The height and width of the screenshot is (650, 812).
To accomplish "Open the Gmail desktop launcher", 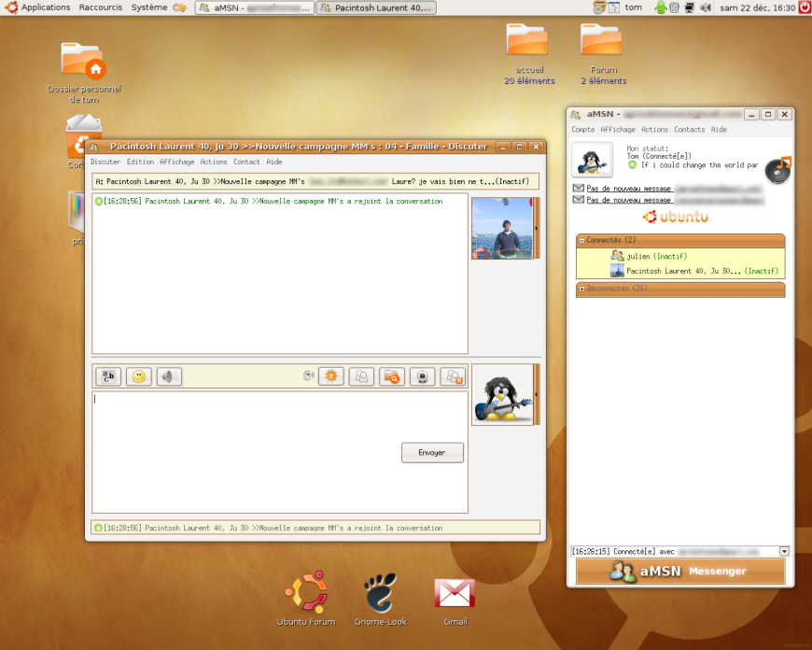I will pos(455,601).
